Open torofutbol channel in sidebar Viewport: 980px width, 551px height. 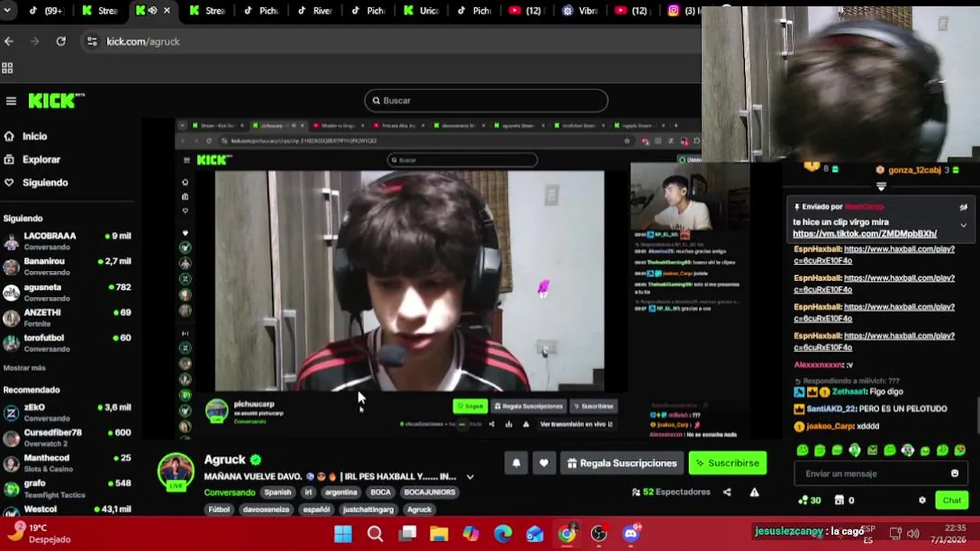coord(69,343)
